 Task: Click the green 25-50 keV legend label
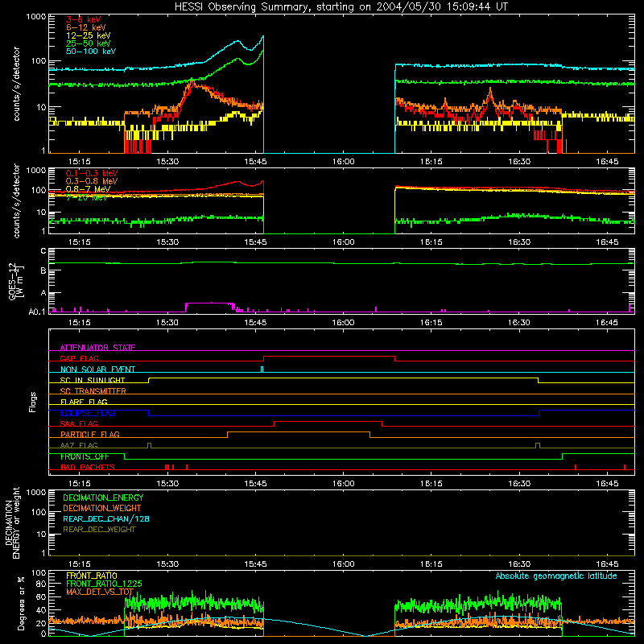(89, 43)
